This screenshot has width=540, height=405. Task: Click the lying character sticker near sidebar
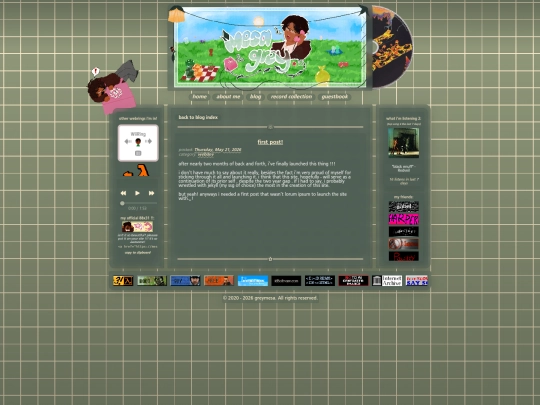(113, 87)
